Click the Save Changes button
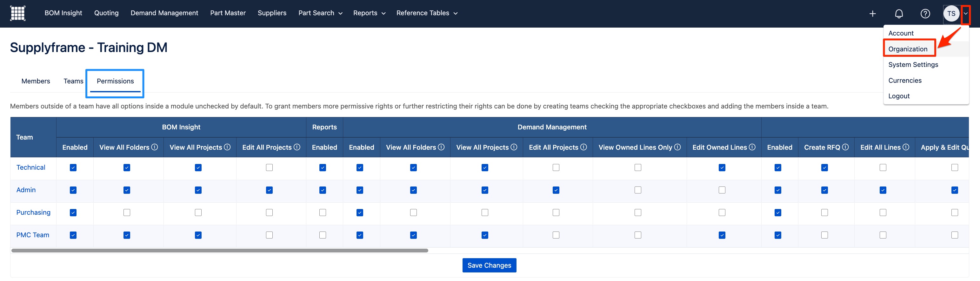The height and width of the screenshot is (281, 980). tap(489, 265)
